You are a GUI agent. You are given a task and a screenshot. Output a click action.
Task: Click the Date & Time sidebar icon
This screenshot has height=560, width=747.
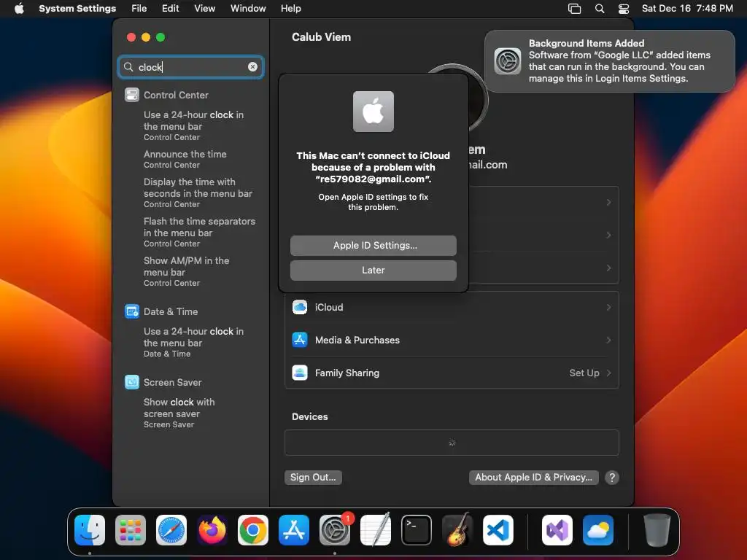coord(132,311)
